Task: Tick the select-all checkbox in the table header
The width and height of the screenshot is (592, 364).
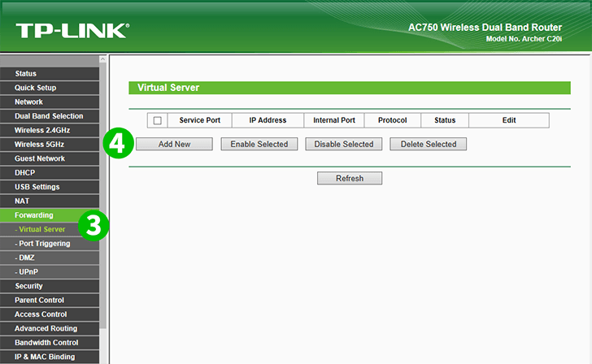Action: [158, 120]
